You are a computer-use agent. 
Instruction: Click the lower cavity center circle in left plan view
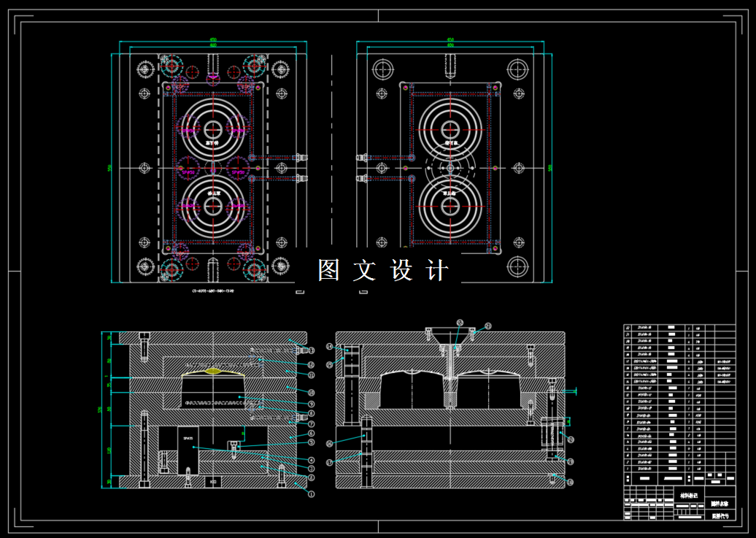[213, 207]
